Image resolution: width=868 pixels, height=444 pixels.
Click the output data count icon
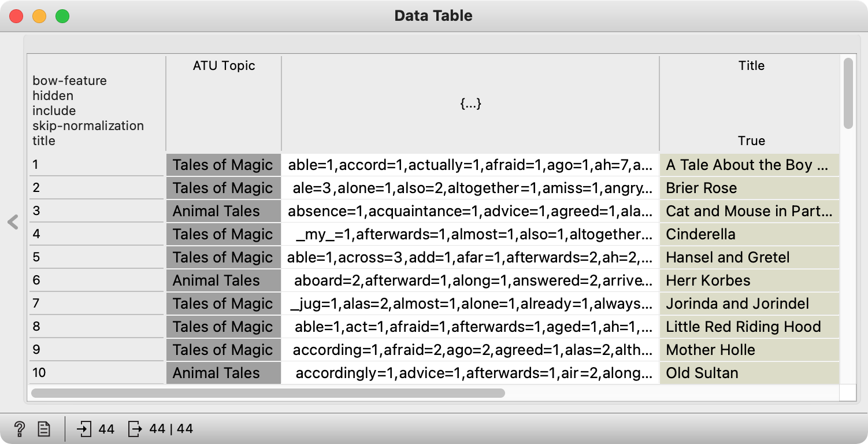(x=135, y=429)
